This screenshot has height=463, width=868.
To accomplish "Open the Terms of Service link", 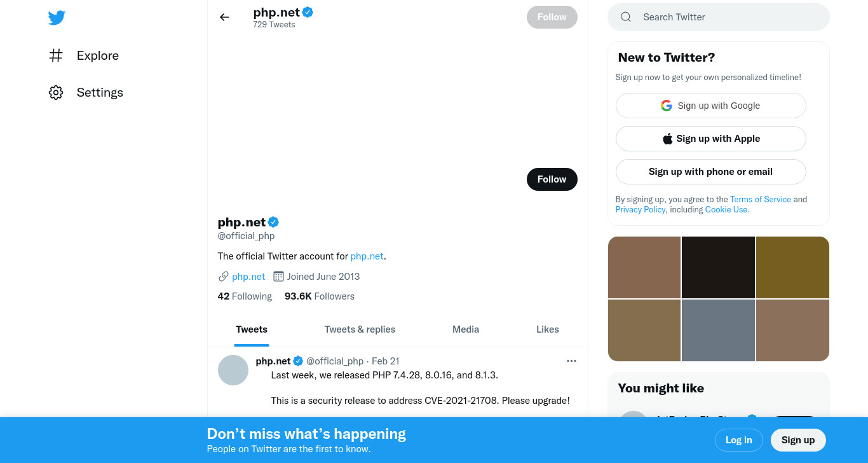I will click(761, 199).
